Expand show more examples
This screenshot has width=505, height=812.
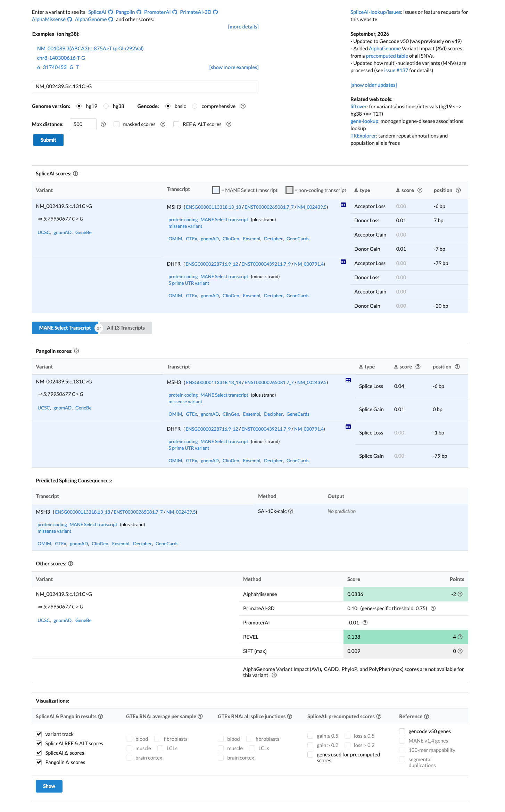[x=234, y=67]
